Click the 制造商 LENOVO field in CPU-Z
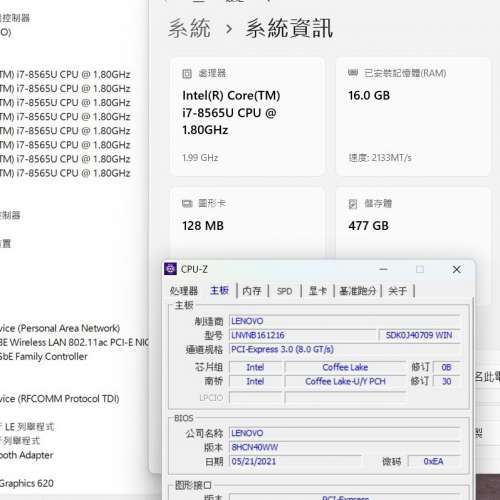The image size is (500, 500). [x=345, y=321]
